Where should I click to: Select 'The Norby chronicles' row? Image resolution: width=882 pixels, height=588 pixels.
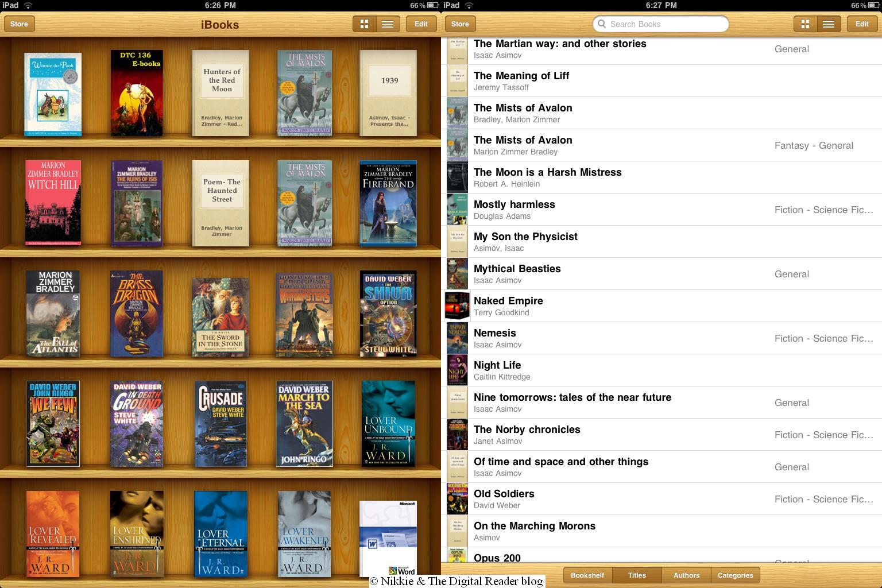pyautogui.click(x=661, y=435)
